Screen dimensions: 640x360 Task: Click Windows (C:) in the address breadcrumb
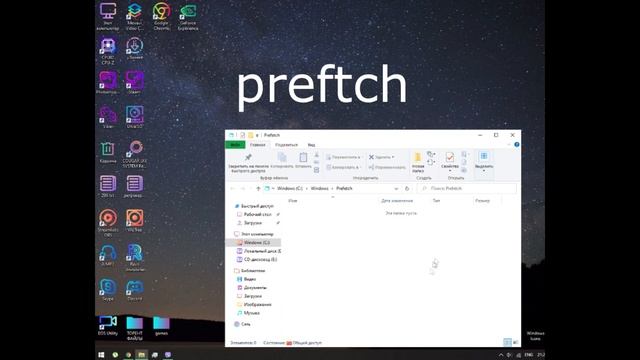[x=290, y=189]
